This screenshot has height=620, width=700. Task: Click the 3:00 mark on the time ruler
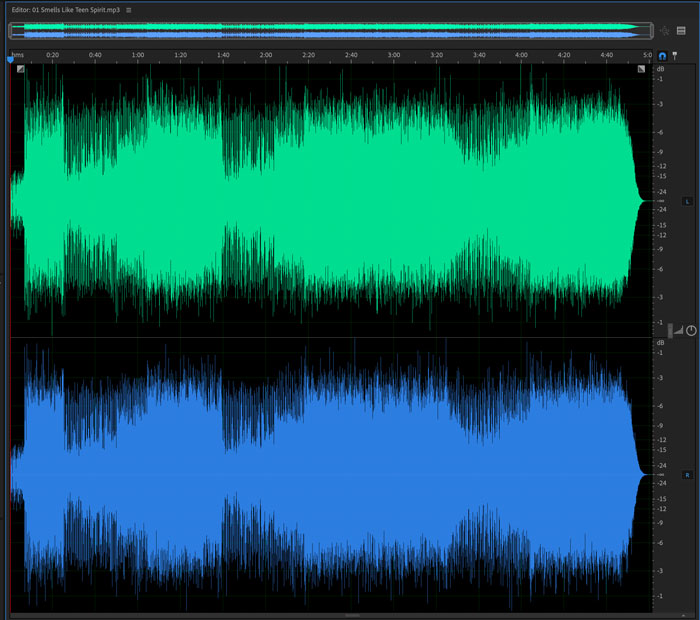pos(394,55)
